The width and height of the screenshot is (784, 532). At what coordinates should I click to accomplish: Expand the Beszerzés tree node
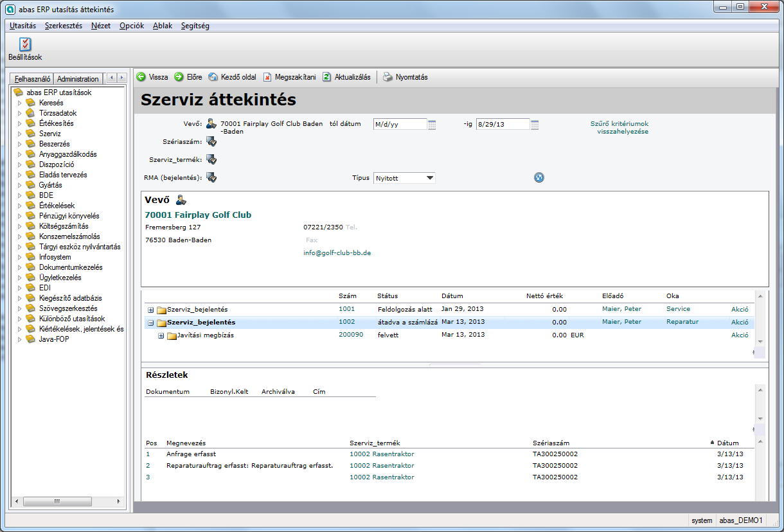point(20,144)
